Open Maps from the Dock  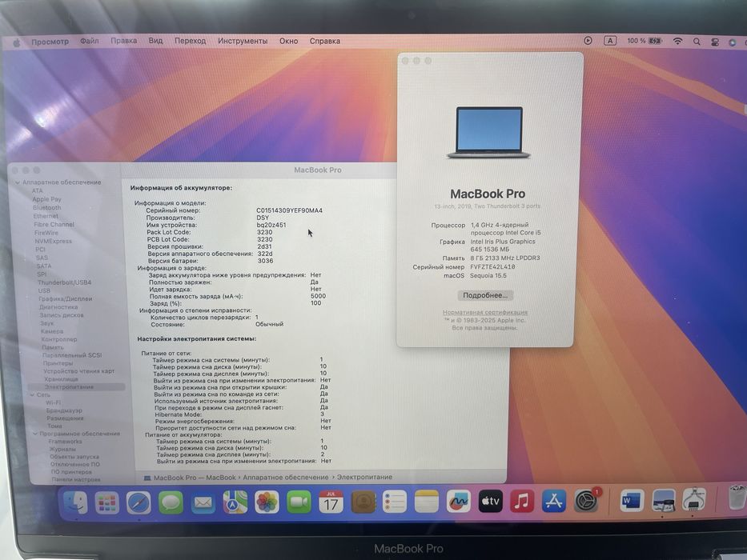point(235,502)
